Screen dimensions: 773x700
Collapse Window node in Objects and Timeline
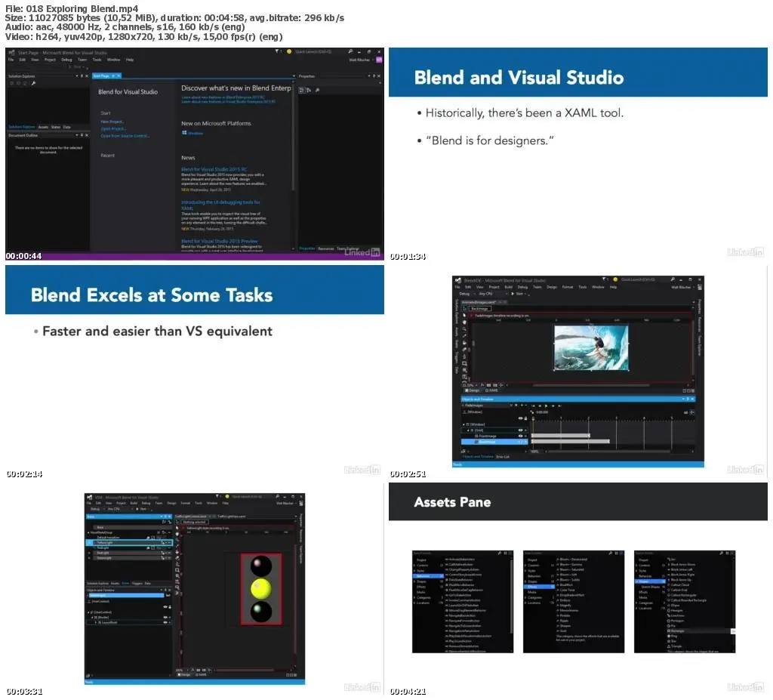tap(463, 424)
